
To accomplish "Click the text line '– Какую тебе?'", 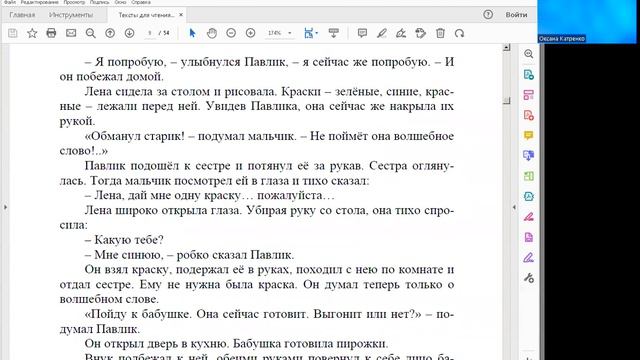I will 124,240.
